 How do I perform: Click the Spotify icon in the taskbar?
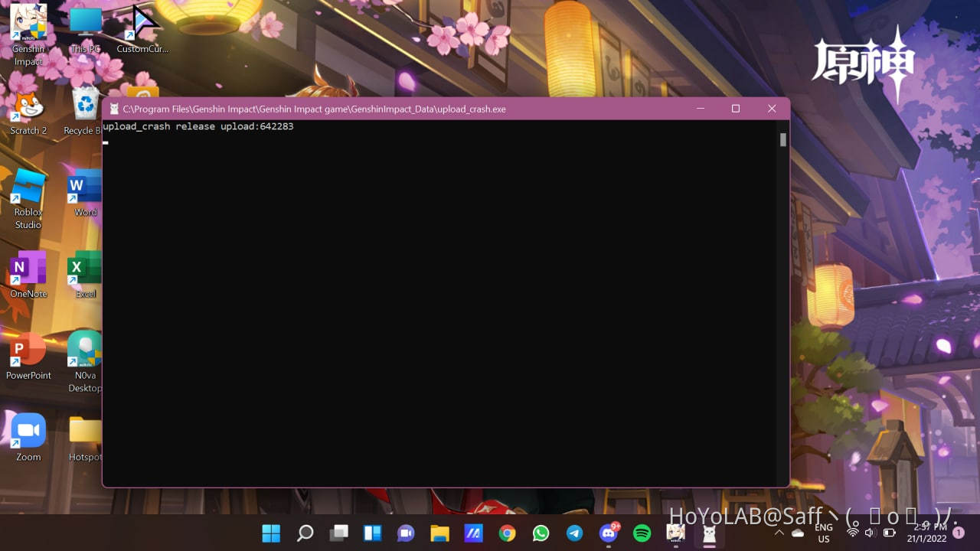point(642,533)
